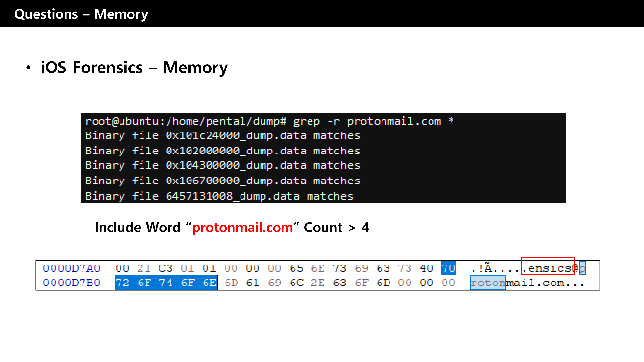Select the 6457131008_dump.data match line

tap(219, 196)
